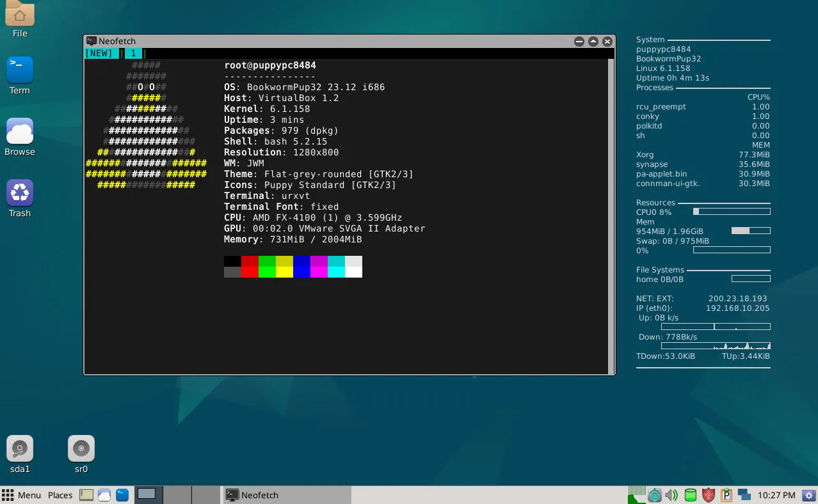The image size is (818, 504).
Task: Click the network connection tray icon
Action: (744, 495)
